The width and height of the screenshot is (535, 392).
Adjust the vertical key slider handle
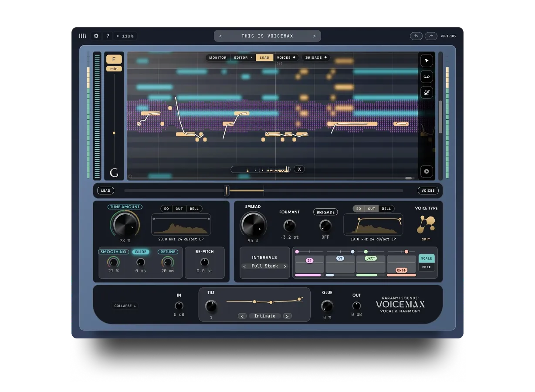[114, 133]
